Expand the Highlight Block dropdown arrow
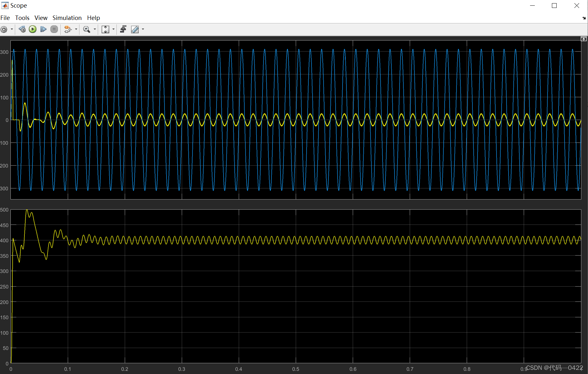588x374 pixels. [76, 29]
